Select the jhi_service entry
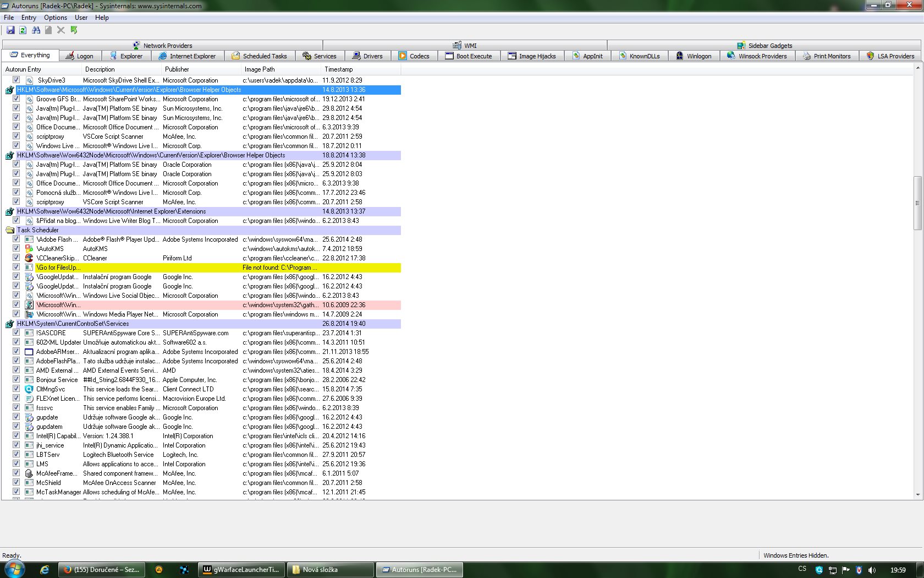Viewport: 924px width, 578px height. point(202,445)
